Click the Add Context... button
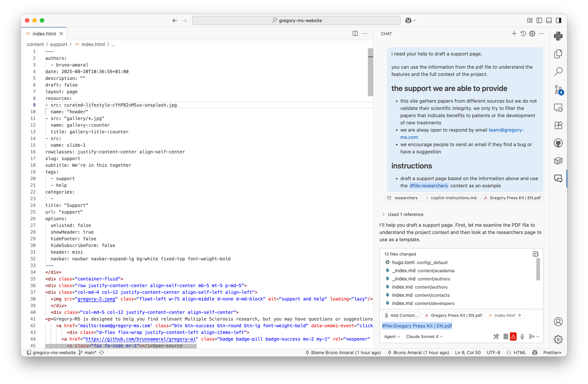 click(x=402, y=316)
